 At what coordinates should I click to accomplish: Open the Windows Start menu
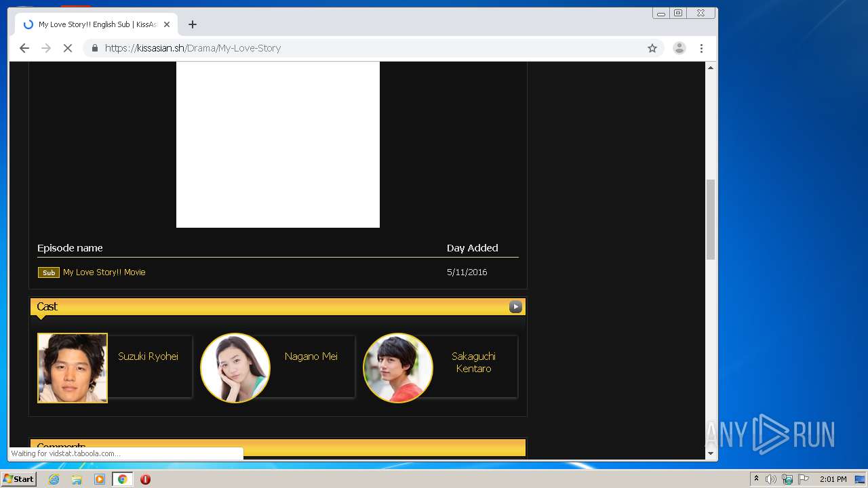[x=19, y=479]
